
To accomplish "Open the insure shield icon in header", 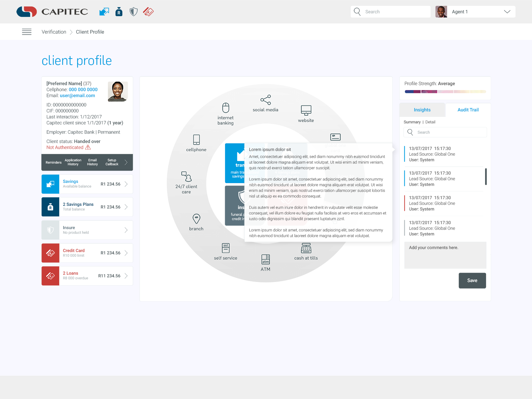I will pyautogui.click(x=134, y=12).
